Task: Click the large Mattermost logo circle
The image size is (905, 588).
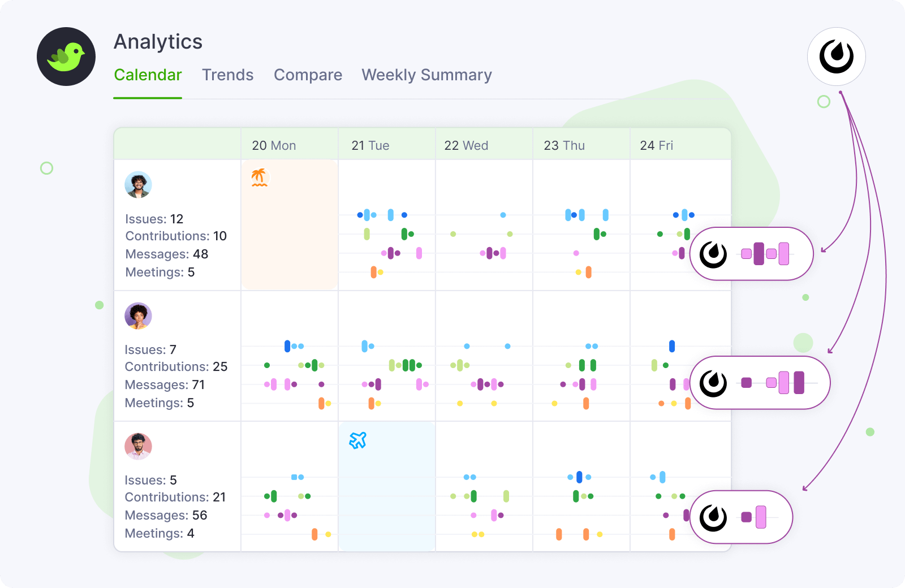Action: (x=836, y=57)
